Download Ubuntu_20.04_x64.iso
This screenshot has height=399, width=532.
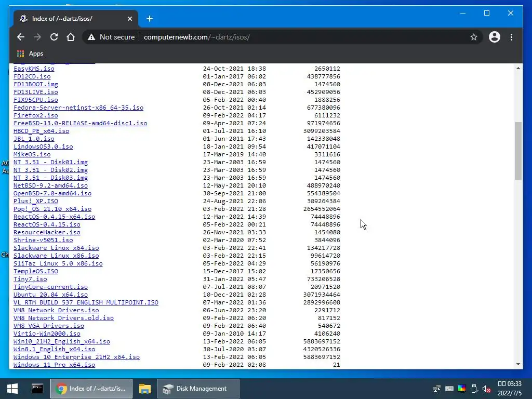click(x=50, y=295)
